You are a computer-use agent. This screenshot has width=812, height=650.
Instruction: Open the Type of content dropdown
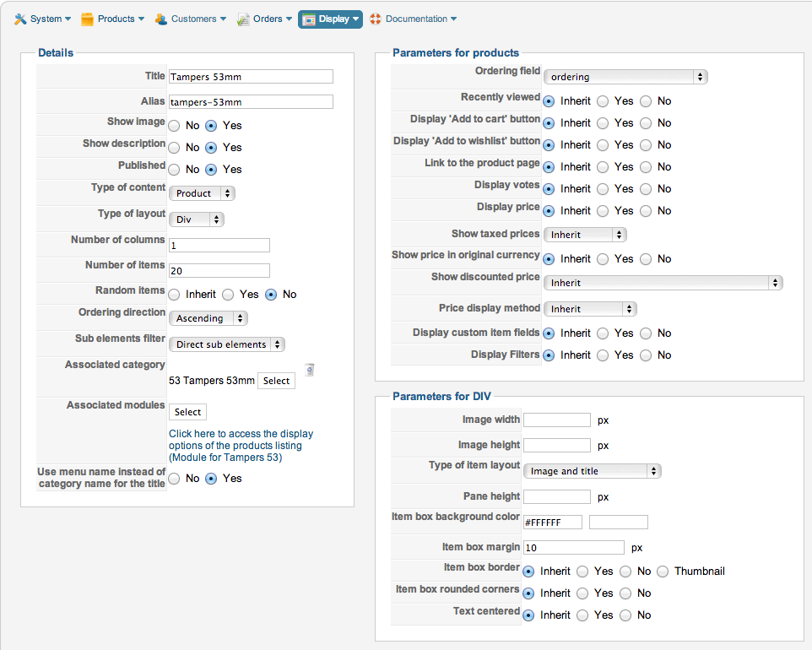coord(202,193)
